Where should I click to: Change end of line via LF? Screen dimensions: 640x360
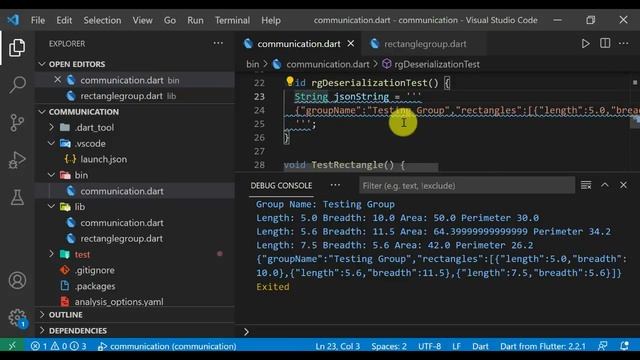[456, 346]
